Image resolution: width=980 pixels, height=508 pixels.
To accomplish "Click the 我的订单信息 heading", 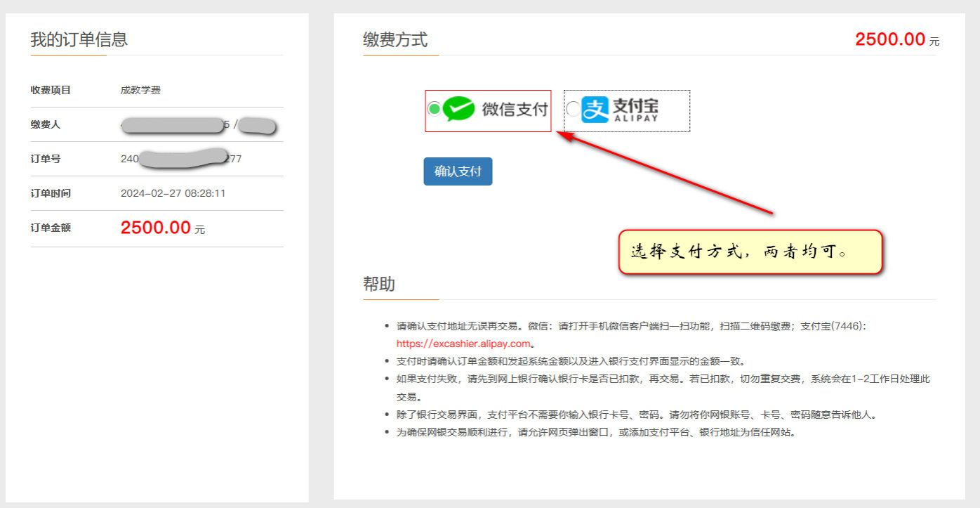I will click(x=79, y=39).
